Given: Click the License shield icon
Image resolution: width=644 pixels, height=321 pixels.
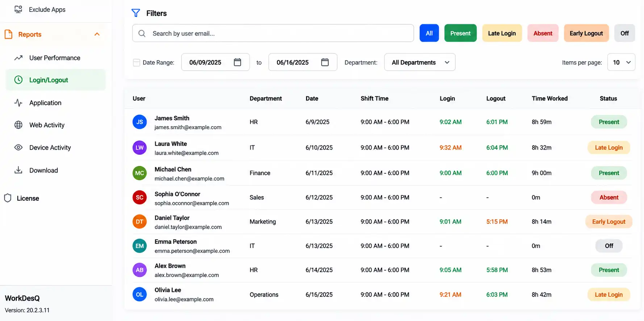Looking at the screenshot, I should pos(8,198).
